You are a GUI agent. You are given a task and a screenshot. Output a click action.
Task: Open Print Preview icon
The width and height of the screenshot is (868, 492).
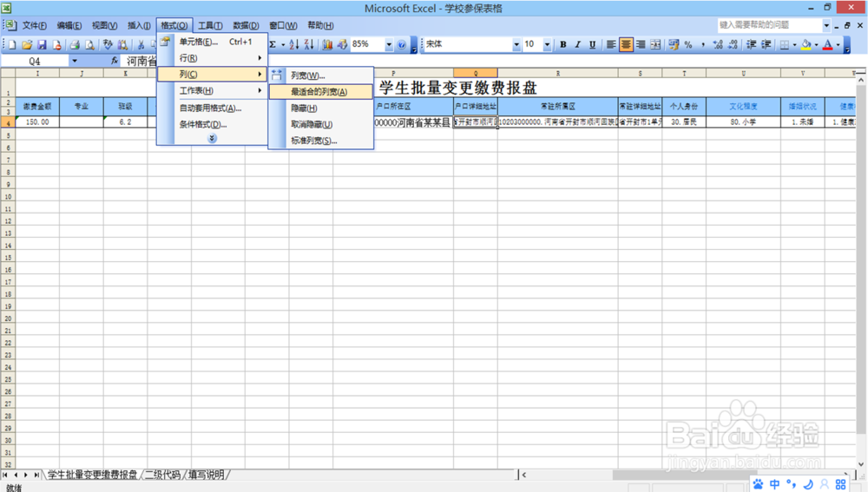click(x=89, y=45)
